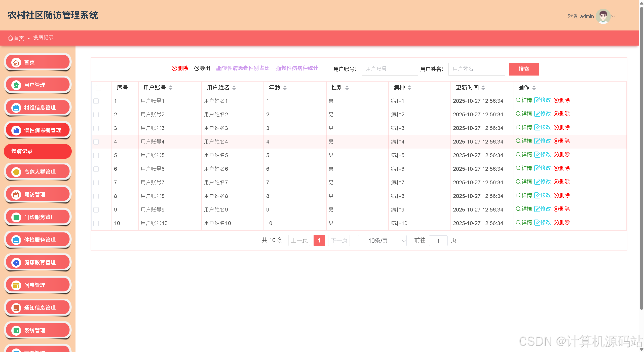
Task: Check the checkbox for row 9
Action: point(96,210)
